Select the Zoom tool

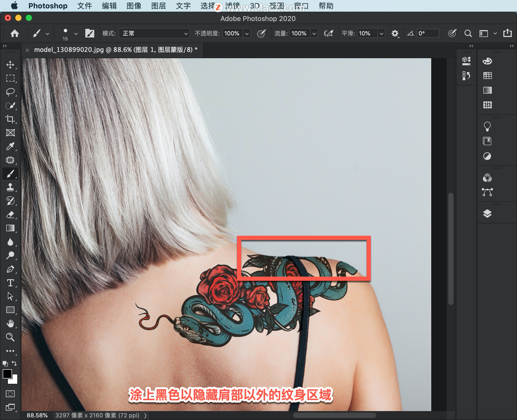point(10,337)
